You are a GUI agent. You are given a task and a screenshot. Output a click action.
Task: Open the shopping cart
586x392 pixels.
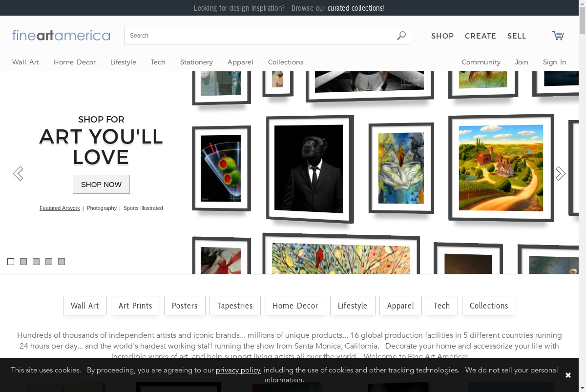558,35
